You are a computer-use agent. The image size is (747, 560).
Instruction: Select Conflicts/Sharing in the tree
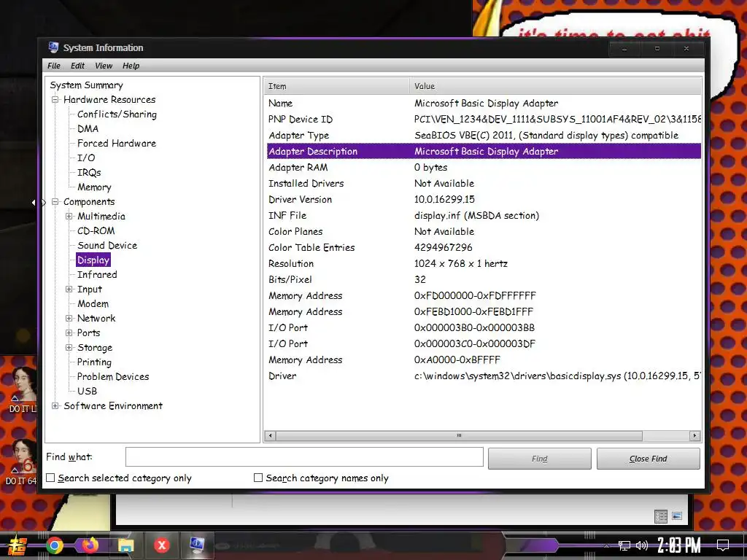(117, 114)
